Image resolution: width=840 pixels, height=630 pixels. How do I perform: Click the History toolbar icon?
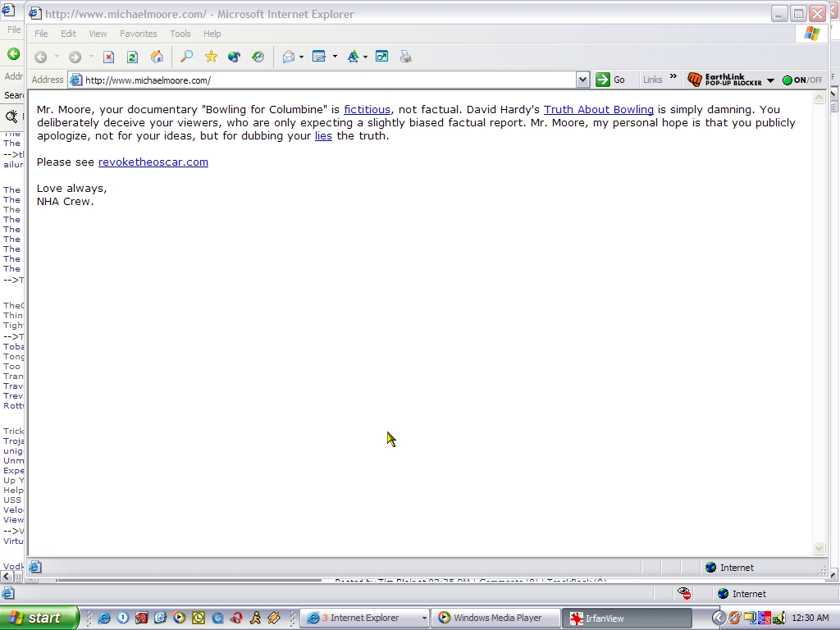tap(258, 57)
